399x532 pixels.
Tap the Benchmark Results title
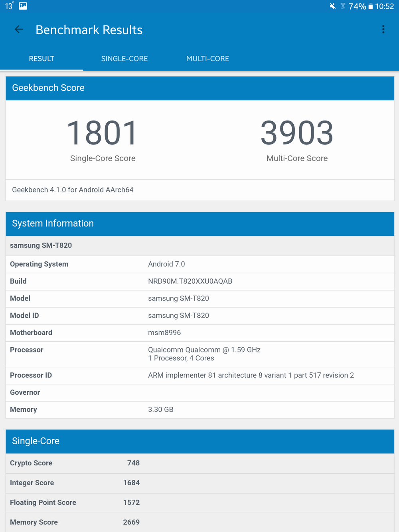point(89,30)
